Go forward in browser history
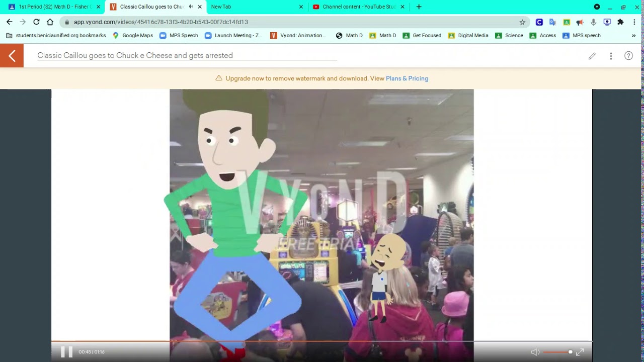Viewport: 644px width, 362px height. click(x=23, y=22)
